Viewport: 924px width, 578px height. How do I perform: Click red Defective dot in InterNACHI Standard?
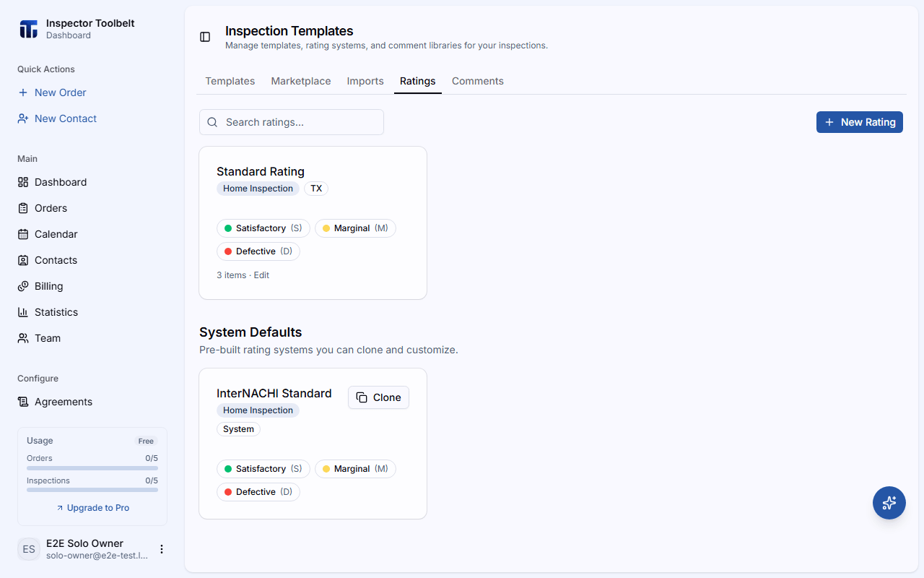pos(228,492)
